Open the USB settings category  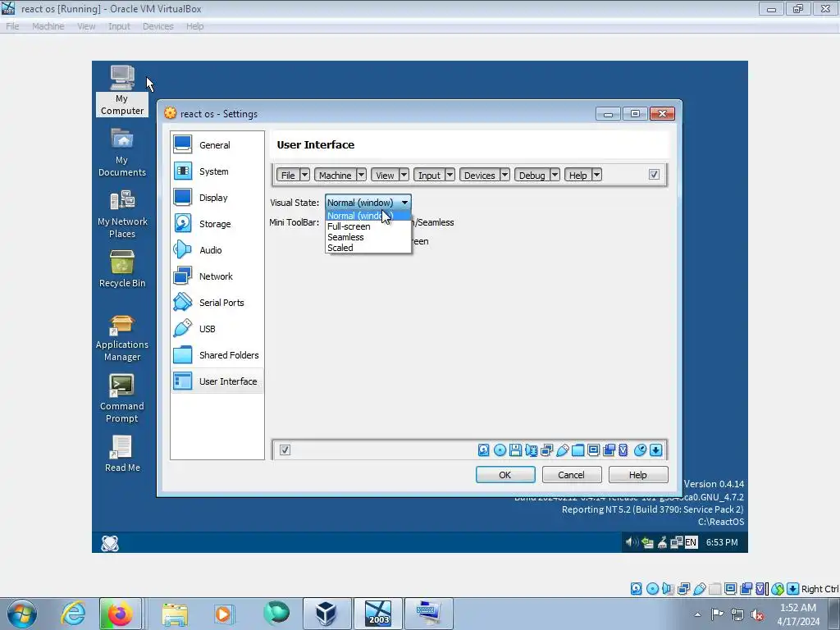[217, 329]
